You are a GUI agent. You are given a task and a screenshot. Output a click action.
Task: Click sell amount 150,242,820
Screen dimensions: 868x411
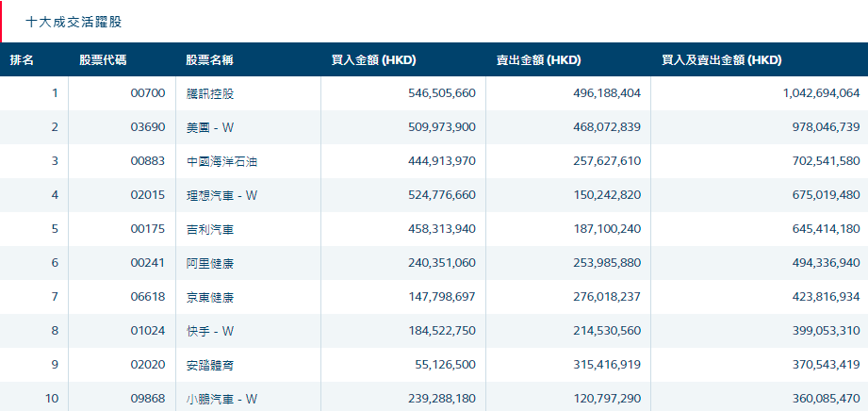pos(607,195)
